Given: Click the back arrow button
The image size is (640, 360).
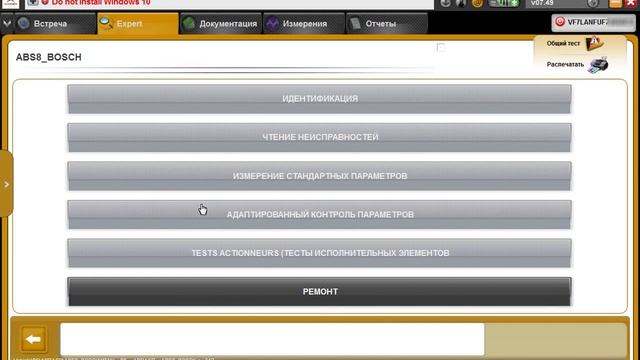Looking at the screenshot, I should [x=33, y=339].
